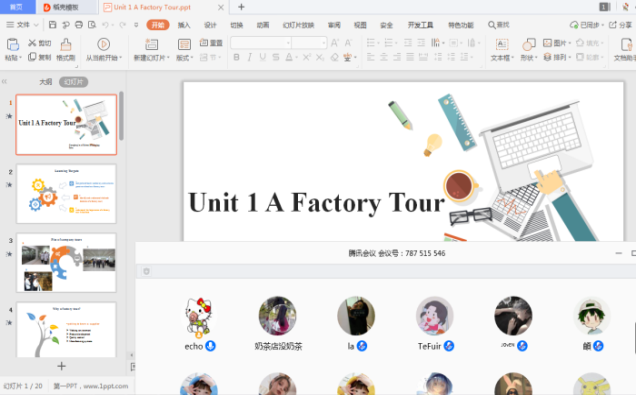Screen dimensions: 636x395
Task: Start slideshow with 从当前开始 play icon
Action: 103,44
